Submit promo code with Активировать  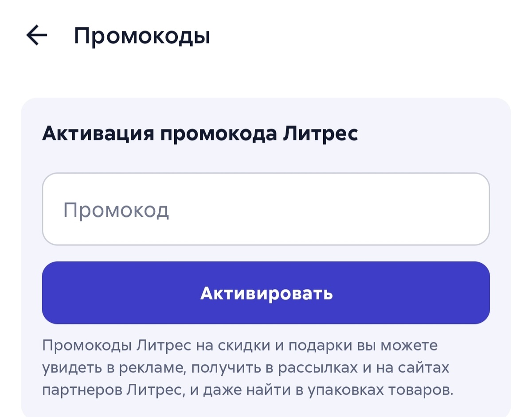point(266,292)
